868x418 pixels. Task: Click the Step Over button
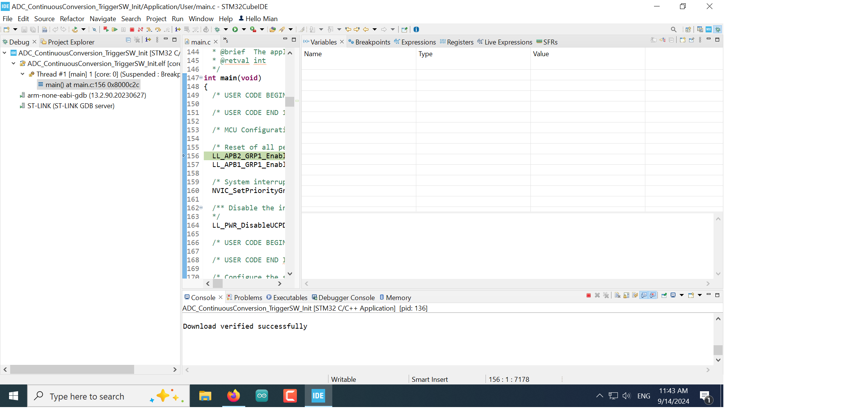click(x=158, y=29)
